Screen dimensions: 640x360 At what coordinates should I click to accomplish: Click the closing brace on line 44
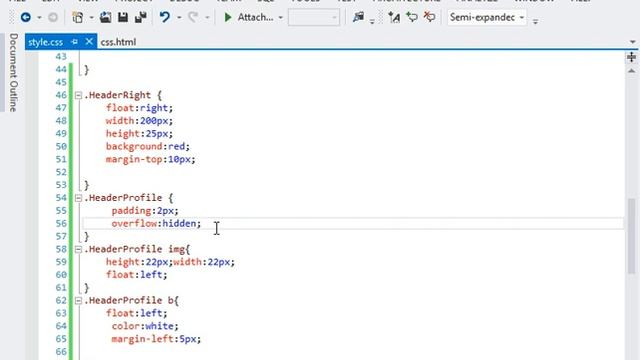[x=86, y=70]
